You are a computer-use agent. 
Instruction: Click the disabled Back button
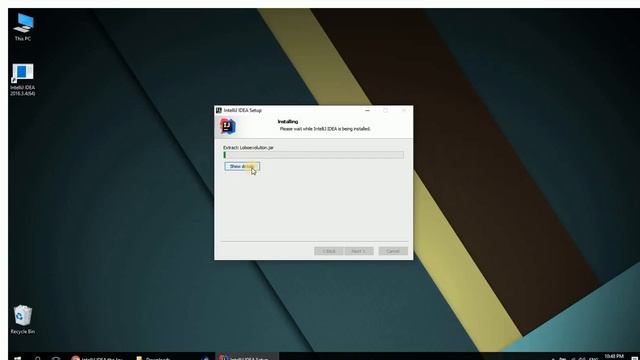(329, 251)
